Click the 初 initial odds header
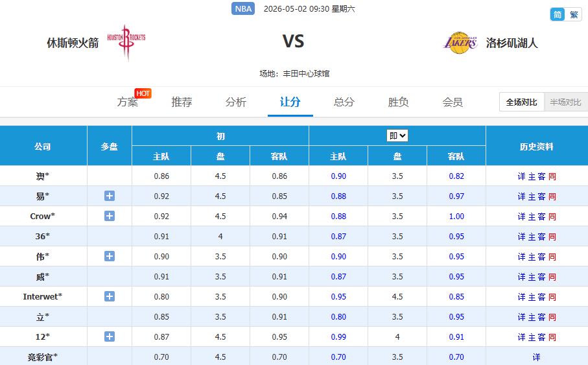Viewport: 588px width, 365px height. click(x=220, y=136)
